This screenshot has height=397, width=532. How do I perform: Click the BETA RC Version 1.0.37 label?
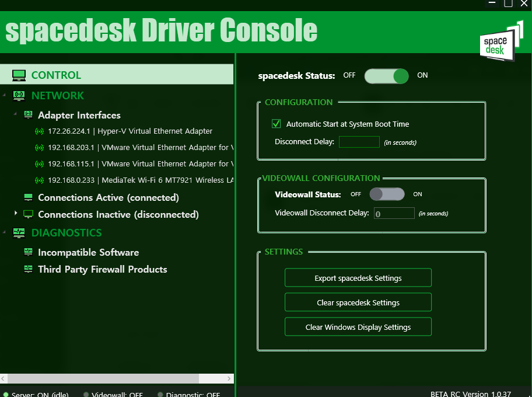471,394
